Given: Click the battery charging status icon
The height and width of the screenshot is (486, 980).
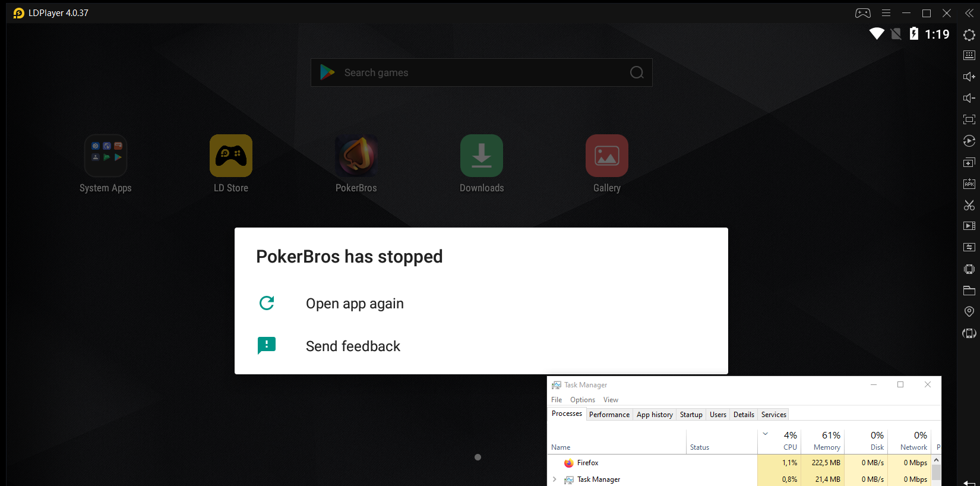Looking at the screenshot, I should click(x=914, y=34).
